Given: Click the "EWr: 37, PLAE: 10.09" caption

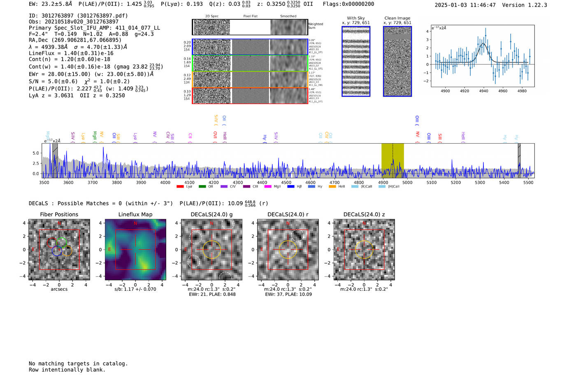Looking at the screenshot, I should [x=288, y=295].
